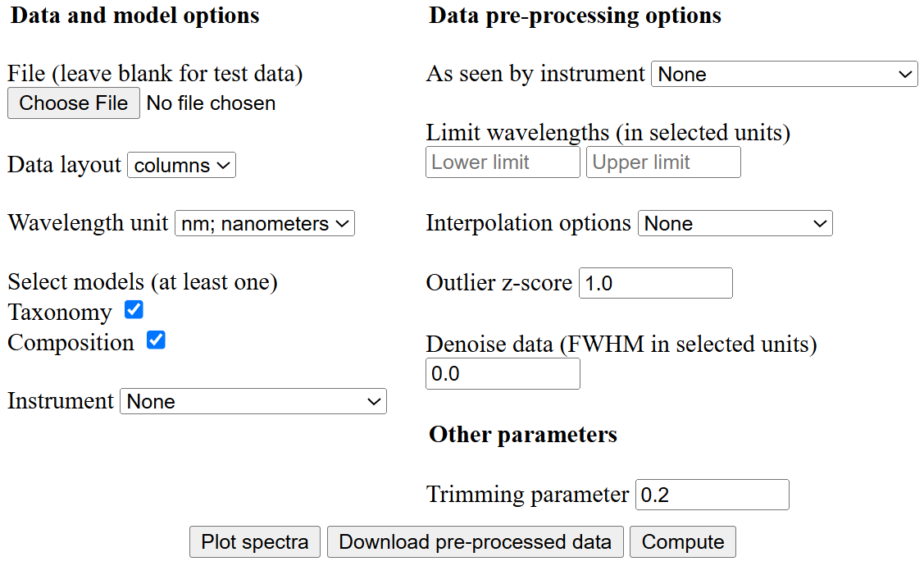Image resolution: width=924 pixels, height=566 pixels.
Task: Click the Denoise data FWHM field
Action: [x=503, y=374]
